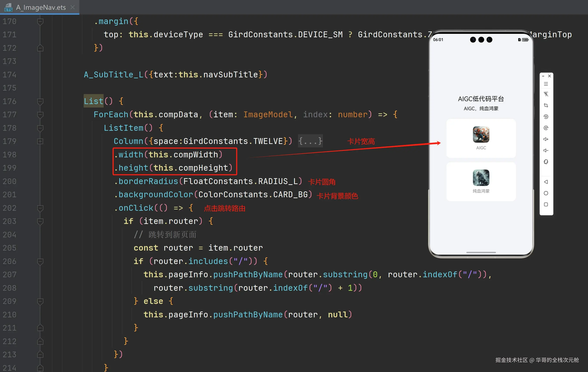The height and width of the screenshot is (372, 588).
Task: Click the shake device icon
Action: coord(546,162)
